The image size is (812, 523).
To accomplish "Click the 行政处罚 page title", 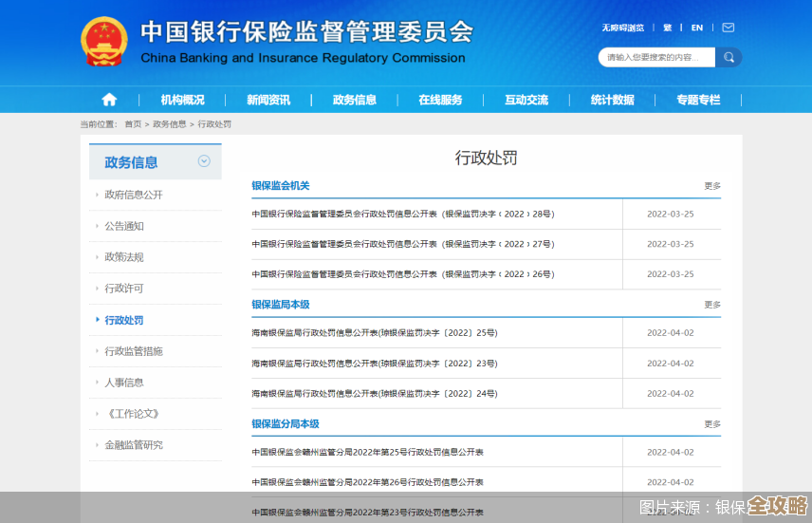I will point(486,158).
